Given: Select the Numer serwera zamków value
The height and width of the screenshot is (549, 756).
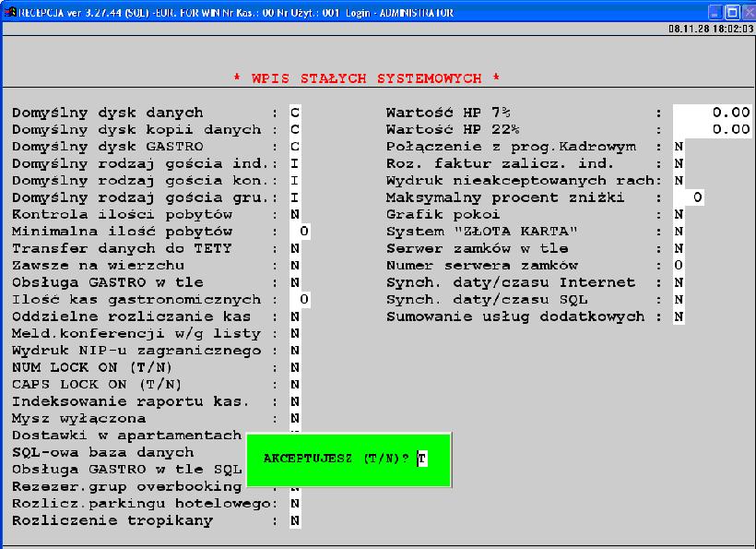Looking at the screenshot, I should tap(678, 266).
